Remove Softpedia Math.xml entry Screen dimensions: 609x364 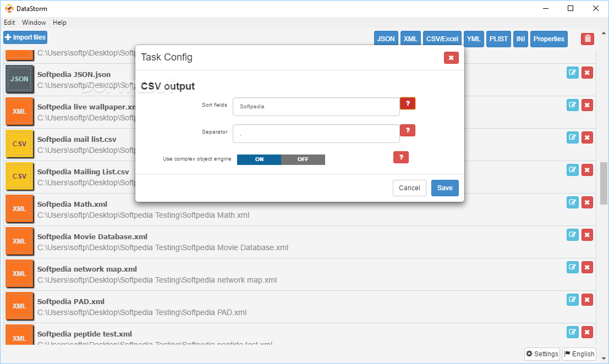coord(587,202)
